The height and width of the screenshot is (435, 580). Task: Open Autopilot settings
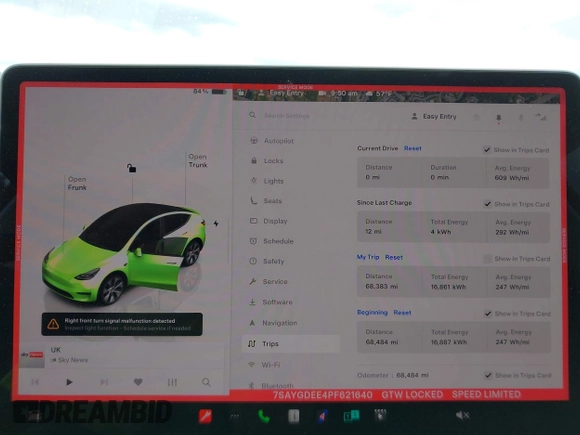[272, 141]
